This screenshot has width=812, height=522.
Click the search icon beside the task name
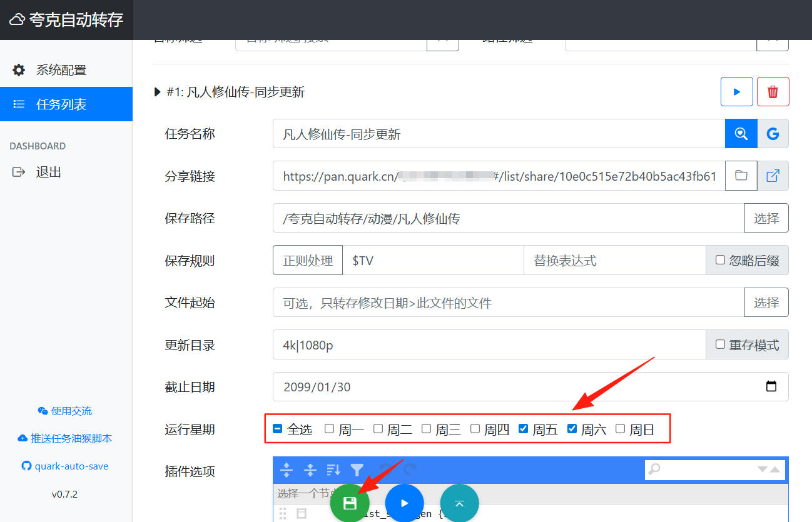[741, 134]
